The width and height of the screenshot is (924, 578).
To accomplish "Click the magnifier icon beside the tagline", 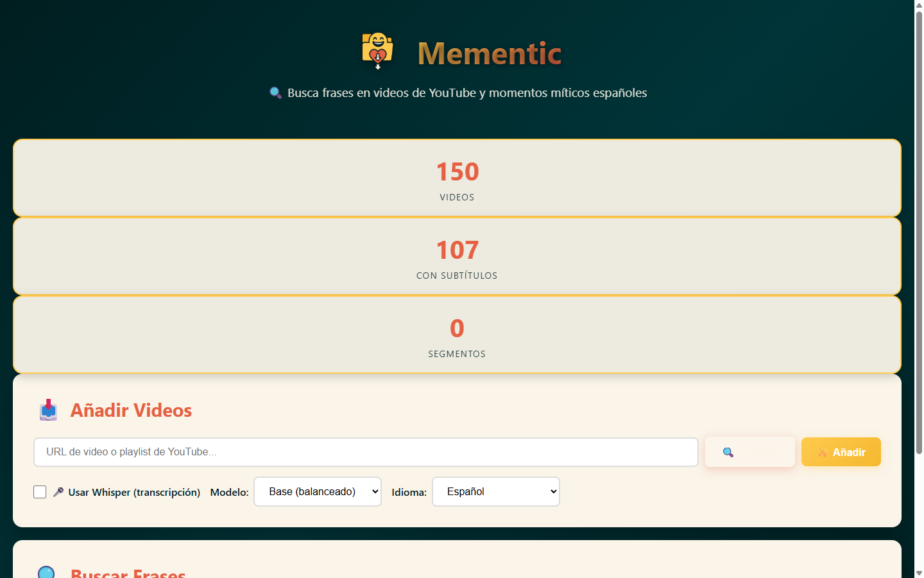I will [276, 93].
